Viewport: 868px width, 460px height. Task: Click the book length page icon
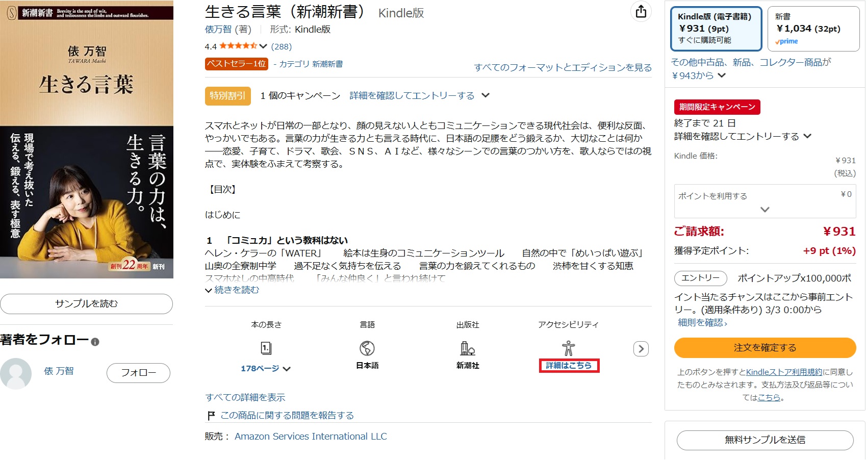[266, 348]
